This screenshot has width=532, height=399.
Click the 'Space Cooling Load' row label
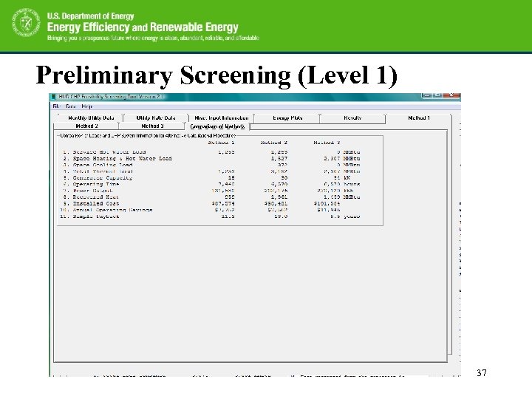coord(103,165)
